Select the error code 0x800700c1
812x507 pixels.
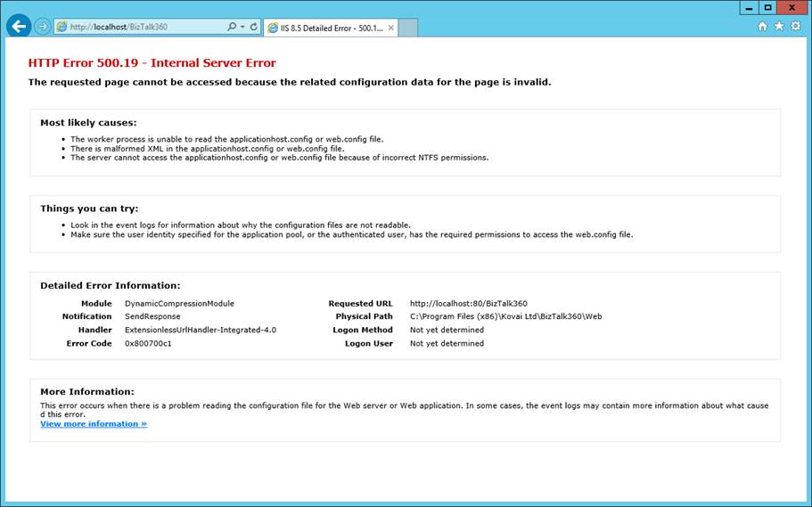click(148, 343)
